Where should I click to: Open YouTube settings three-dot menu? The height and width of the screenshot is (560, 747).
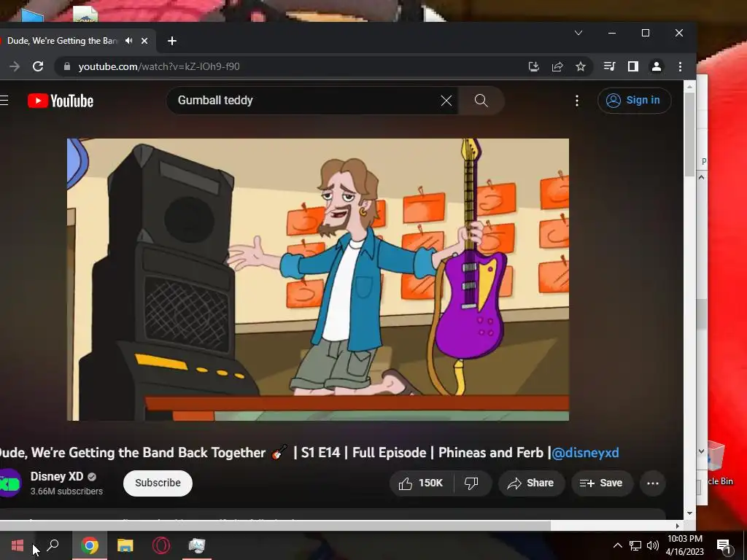pos(577,101)
